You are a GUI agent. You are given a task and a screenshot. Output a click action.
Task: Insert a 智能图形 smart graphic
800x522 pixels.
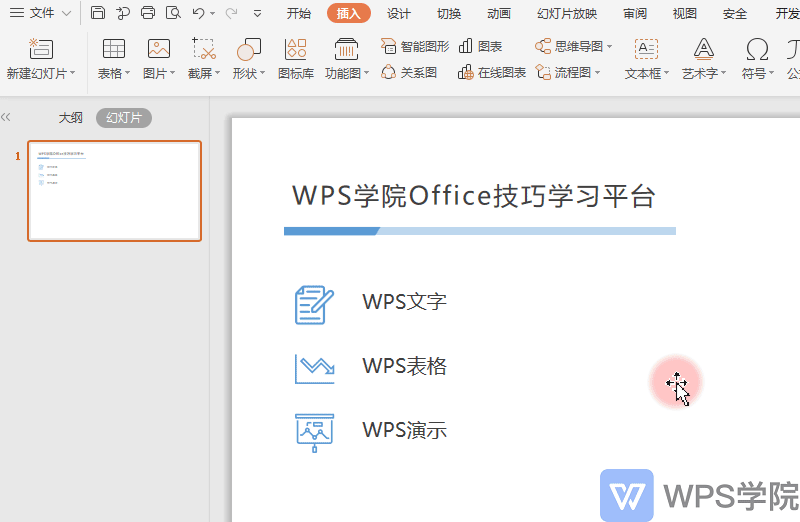415,46
